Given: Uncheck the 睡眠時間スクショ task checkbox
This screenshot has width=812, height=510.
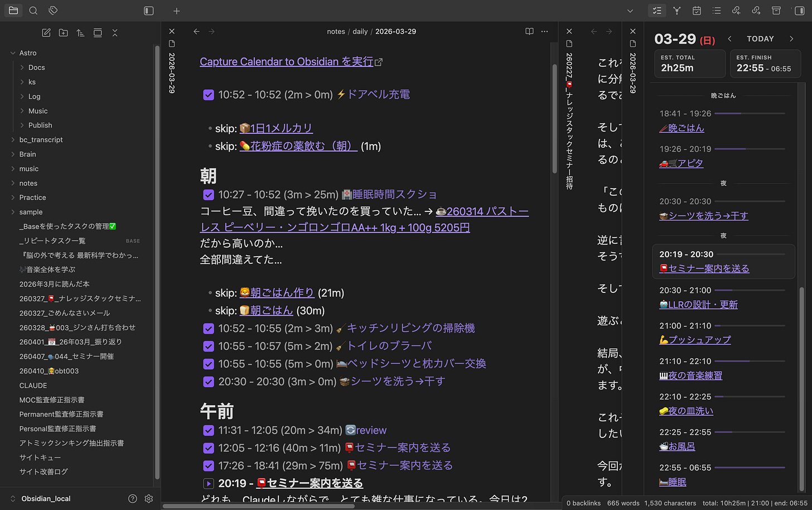Looking at the screenshot, I should [209, 195].
